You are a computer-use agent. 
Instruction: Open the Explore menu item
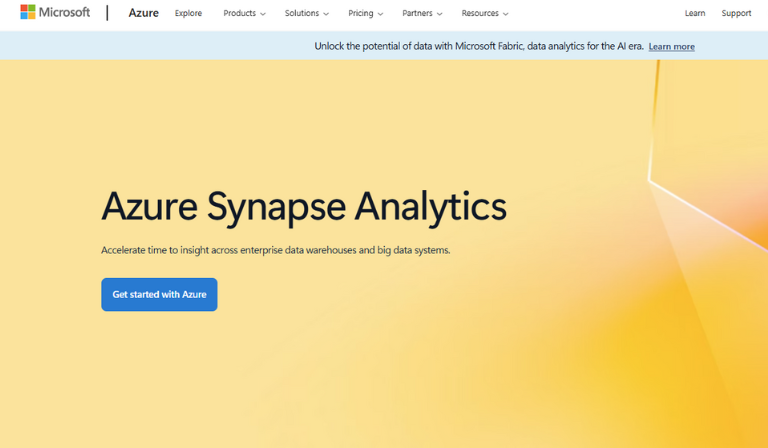tap(188, 13)
